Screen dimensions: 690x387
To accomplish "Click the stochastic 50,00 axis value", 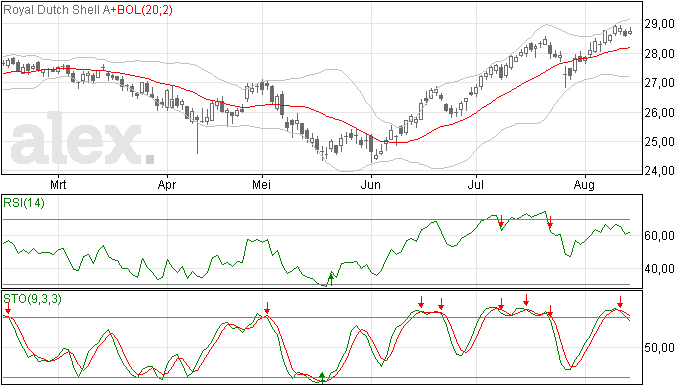I will pos(659,348).
